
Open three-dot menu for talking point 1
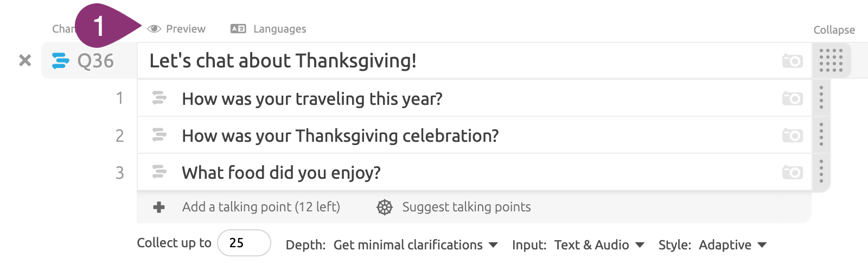click(821, 98)
